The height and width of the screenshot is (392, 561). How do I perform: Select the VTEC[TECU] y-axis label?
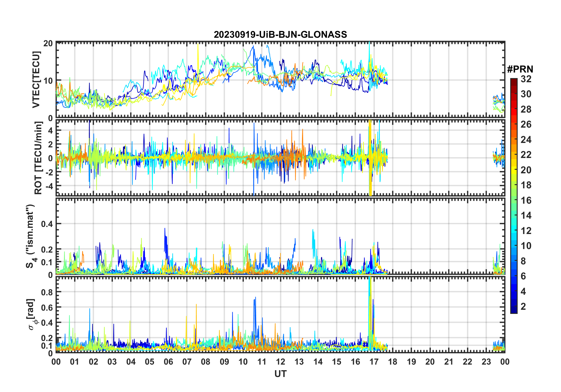[36, 80]
